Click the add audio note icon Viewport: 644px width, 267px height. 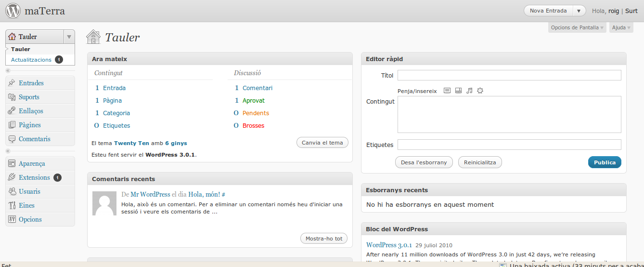pyautogui.click(x=469, y=91)
